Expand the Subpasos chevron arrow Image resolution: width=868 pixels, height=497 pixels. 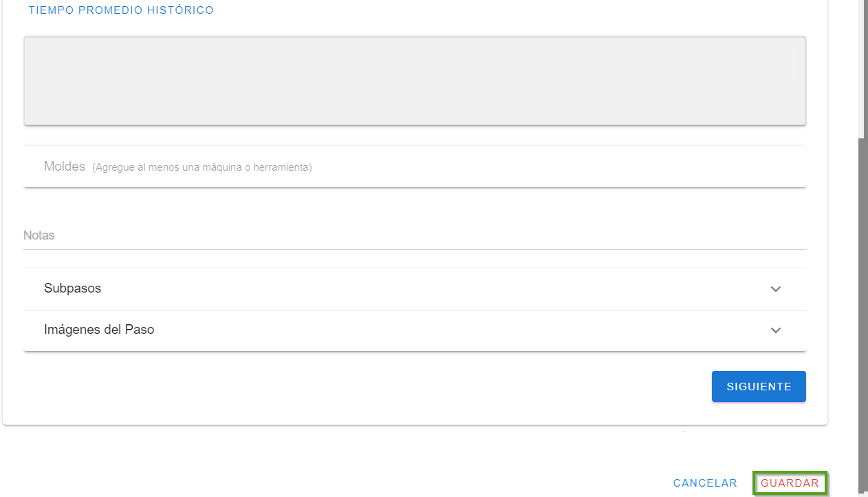coord(775,289)
